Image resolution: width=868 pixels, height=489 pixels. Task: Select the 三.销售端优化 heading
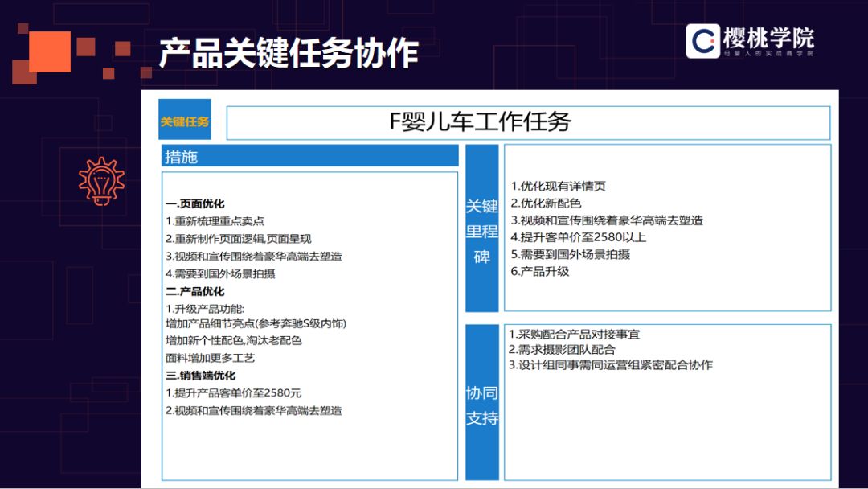(x=201, y=376)
